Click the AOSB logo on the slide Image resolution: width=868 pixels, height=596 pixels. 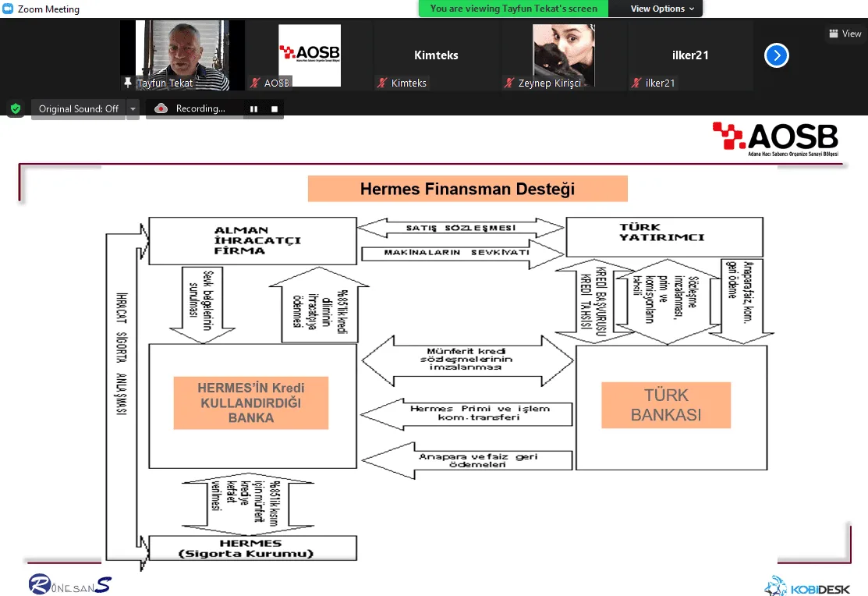tap(775, 138)
